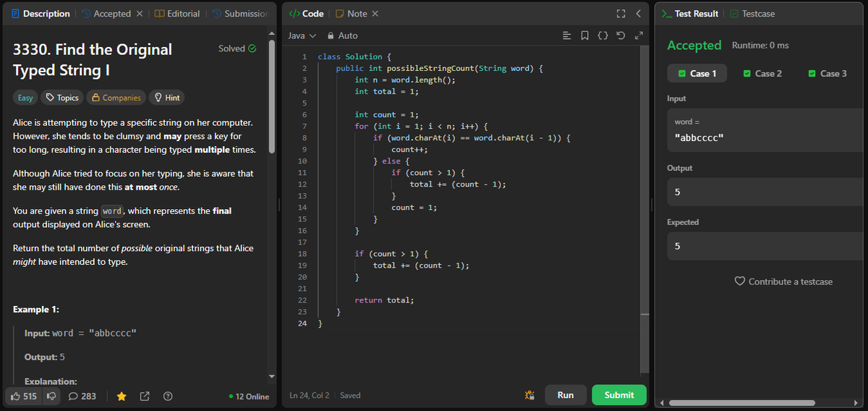The width and height of the screenshot is (868, 411).
Task: Close the Accepted tab with X
Action: point(140,14)
